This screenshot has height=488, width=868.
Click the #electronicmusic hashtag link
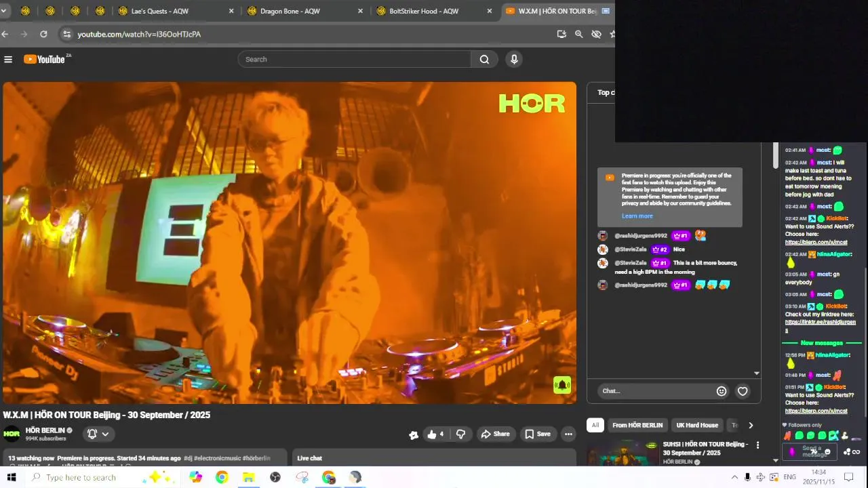217,458
